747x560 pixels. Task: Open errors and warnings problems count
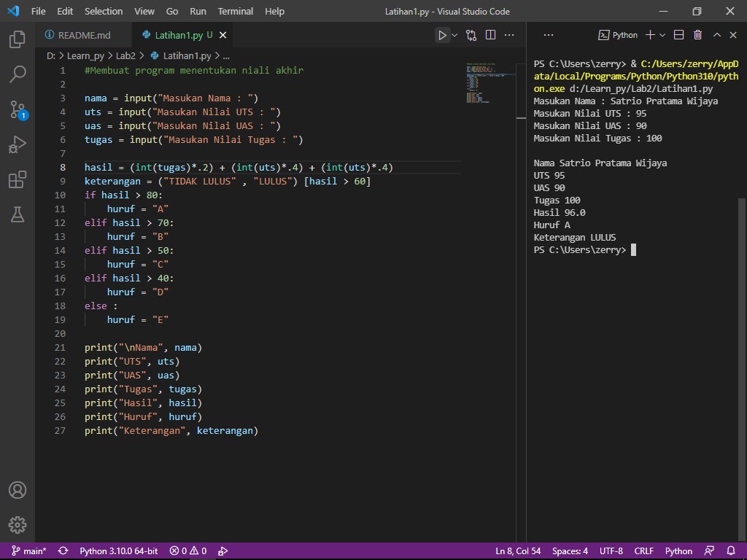(188, 551)
